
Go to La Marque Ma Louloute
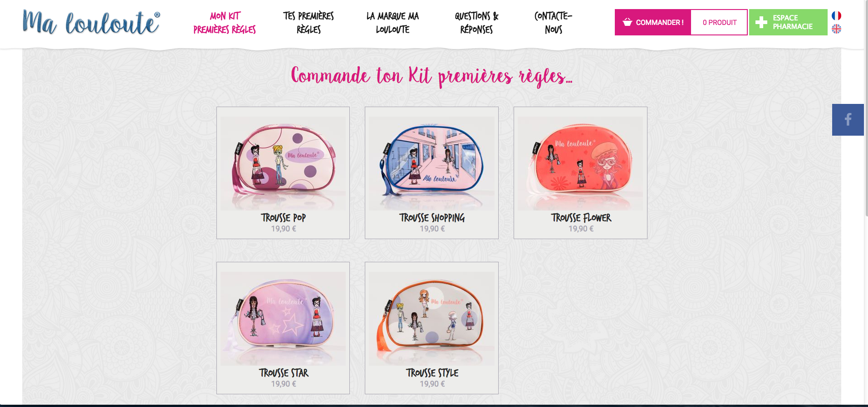click(x=392, y=23)
